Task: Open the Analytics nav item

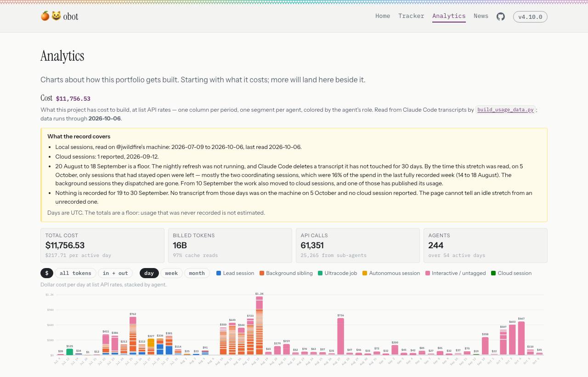Action: pyautogui.click(x=449, y=16)
